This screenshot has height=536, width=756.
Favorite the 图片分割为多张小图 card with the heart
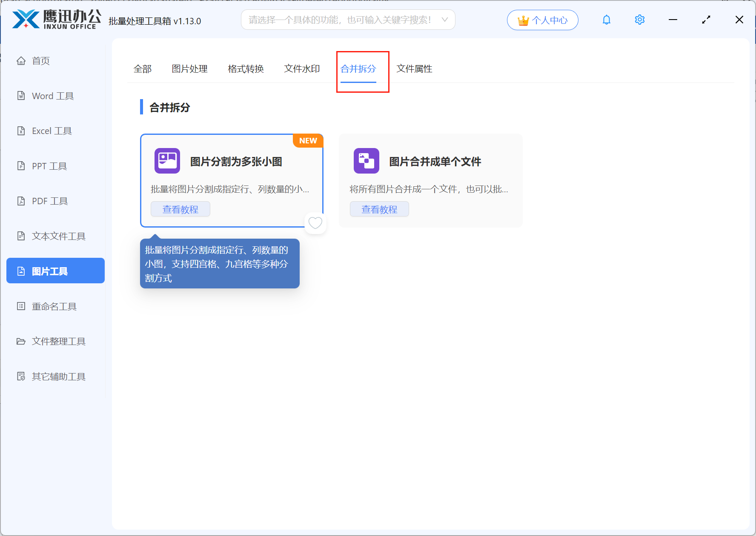tap(315, 222)
